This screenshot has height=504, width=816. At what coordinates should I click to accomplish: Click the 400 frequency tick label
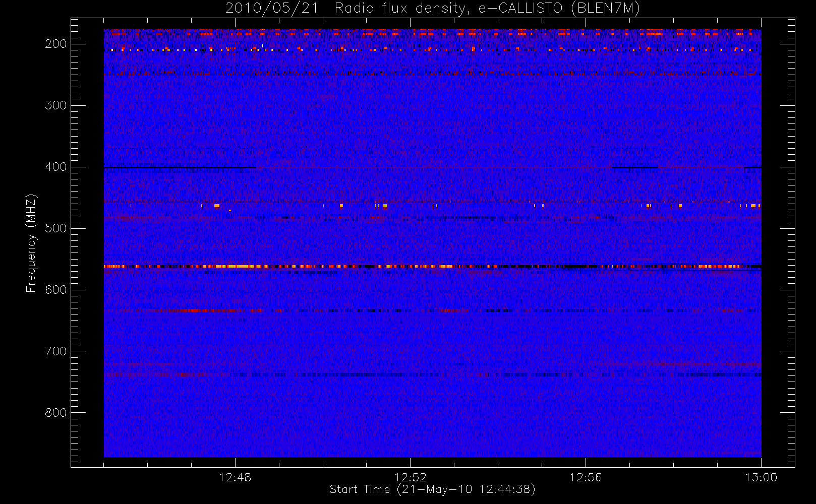point(55,167)
